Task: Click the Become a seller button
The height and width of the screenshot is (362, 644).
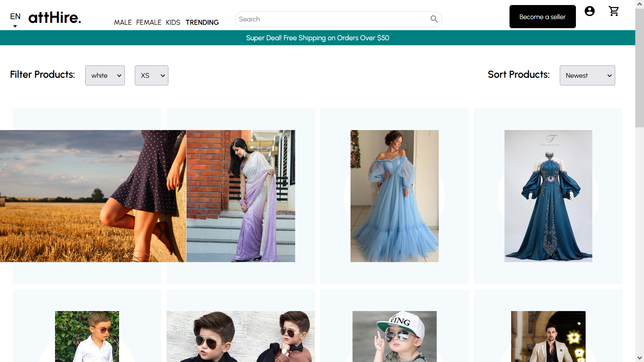Action: click(542, 16)
